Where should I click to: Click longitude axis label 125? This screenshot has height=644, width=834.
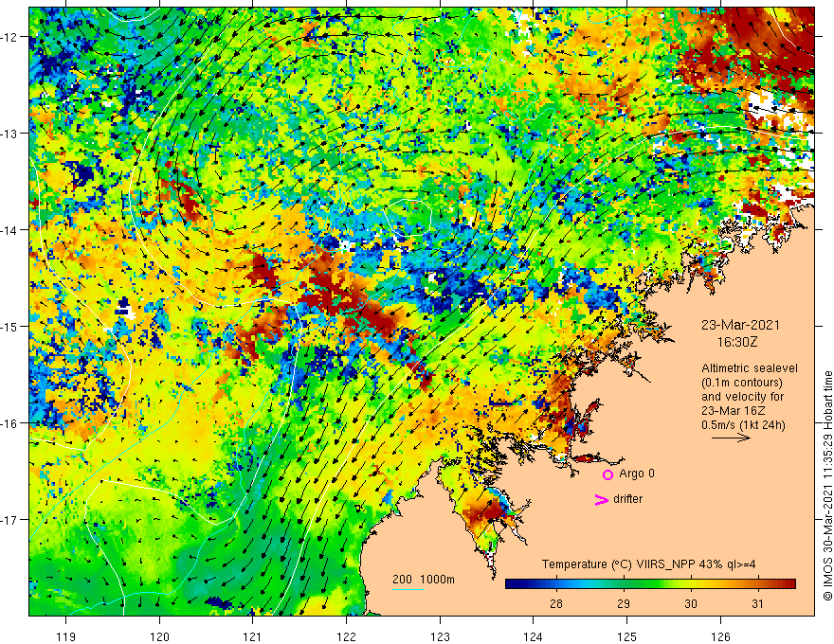pos(627,636)
